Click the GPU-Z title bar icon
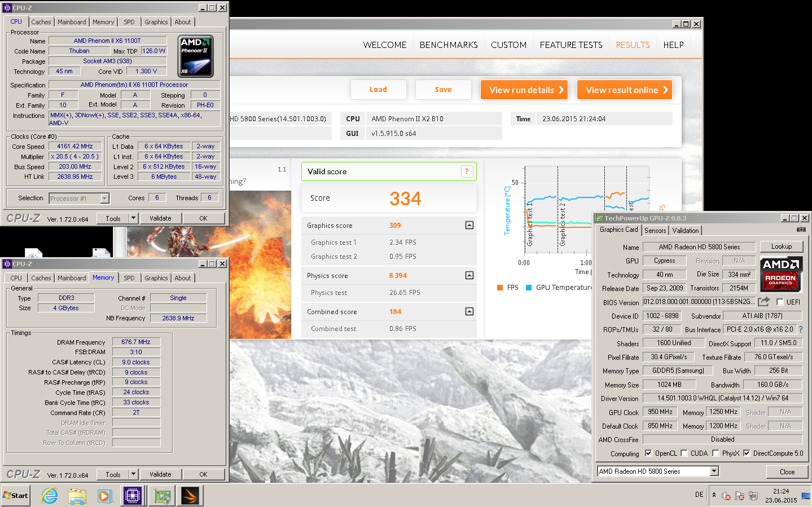 click(599, 218)
